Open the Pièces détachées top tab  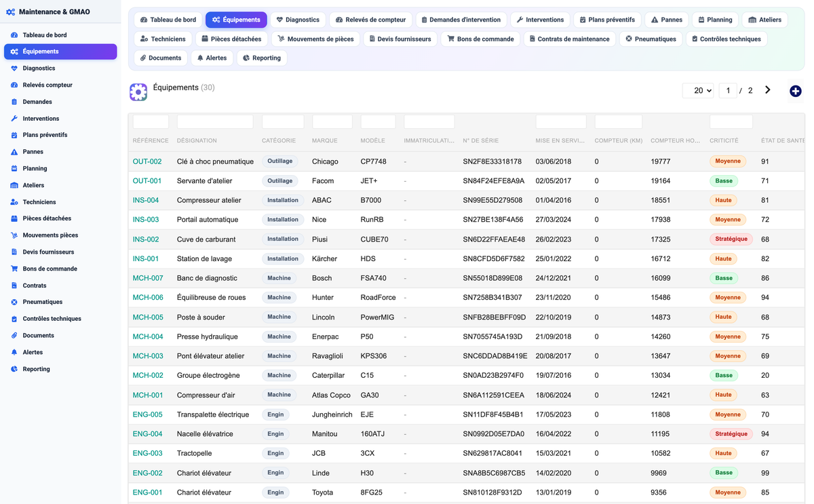(x=231, y=39)
